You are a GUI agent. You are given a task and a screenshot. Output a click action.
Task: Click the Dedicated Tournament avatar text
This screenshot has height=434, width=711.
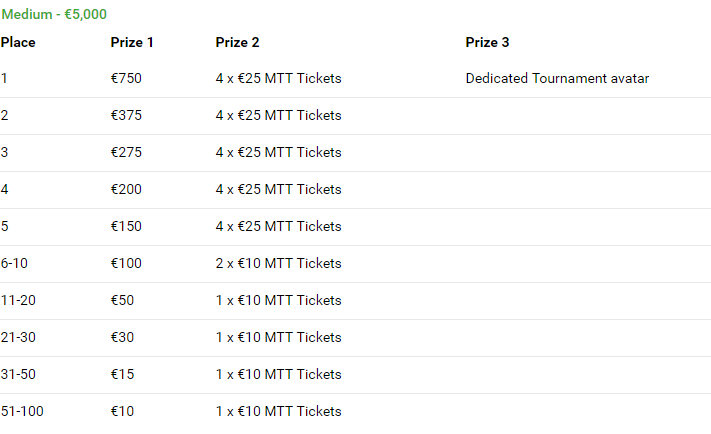pyautogui.click(x=557, y=78)
